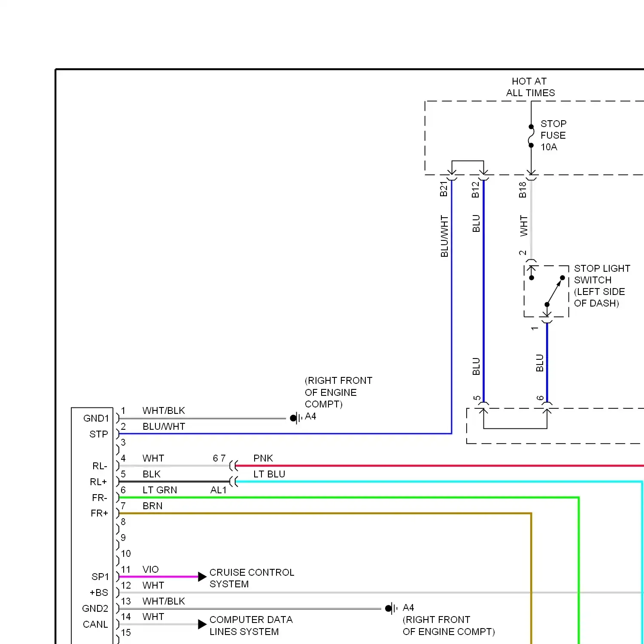Click the B18 connector label

522,189
